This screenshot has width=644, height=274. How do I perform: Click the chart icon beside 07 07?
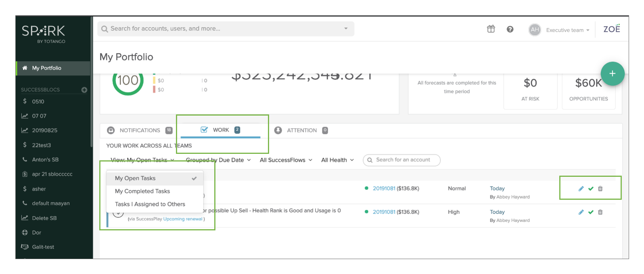(x=25, y=116)
